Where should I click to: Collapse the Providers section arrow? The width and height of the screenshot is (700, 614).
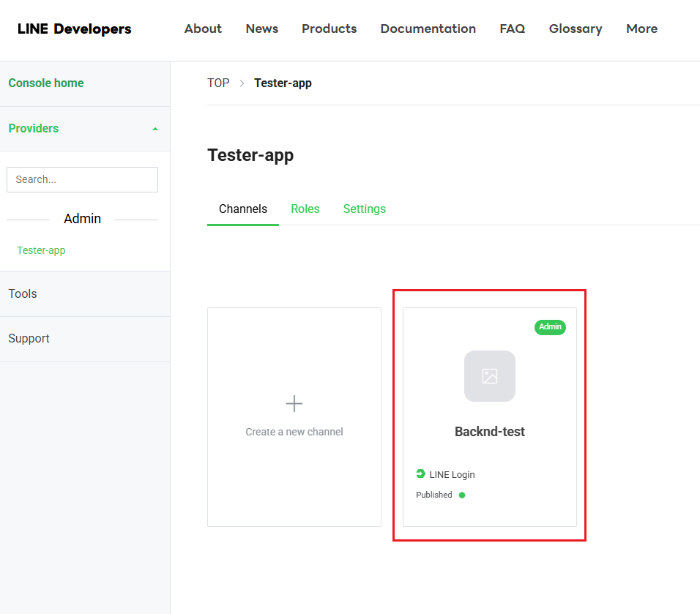154,129
